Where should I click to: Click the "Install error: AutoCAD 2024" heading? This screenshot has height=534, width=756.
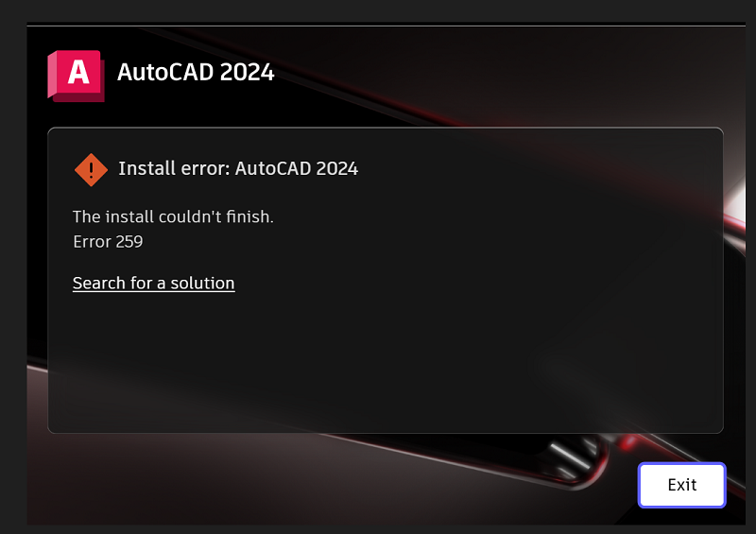[x=238, y=168]
